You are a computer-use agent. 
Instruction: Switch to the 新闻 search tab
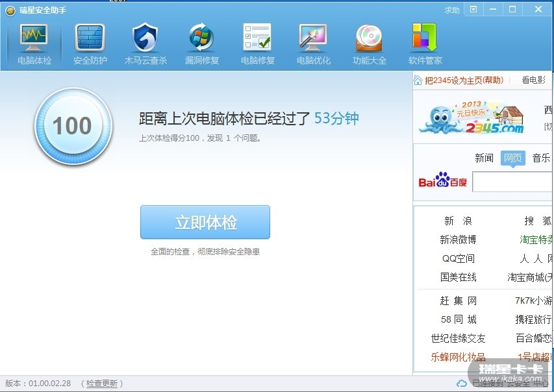tap(484, 158)
